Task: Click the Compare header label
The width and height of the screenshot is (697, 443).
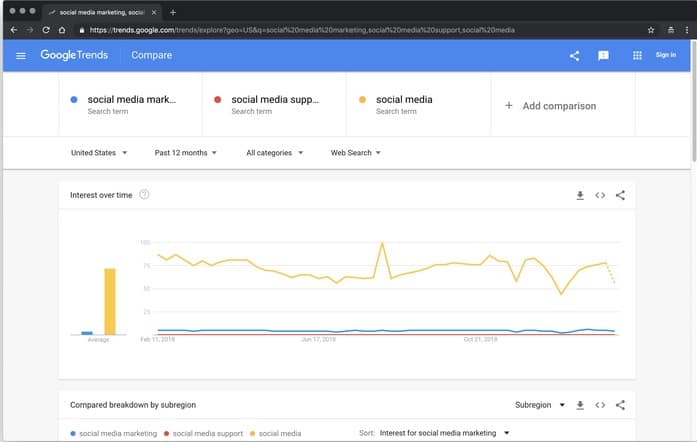Action: [152, 55]
